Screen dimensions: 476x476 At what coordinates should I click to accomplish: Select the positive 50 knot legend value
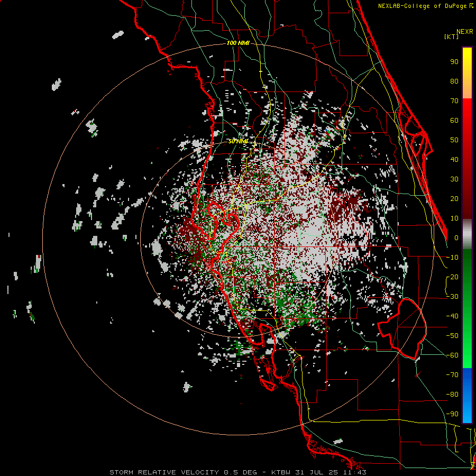tap(454, 140)
